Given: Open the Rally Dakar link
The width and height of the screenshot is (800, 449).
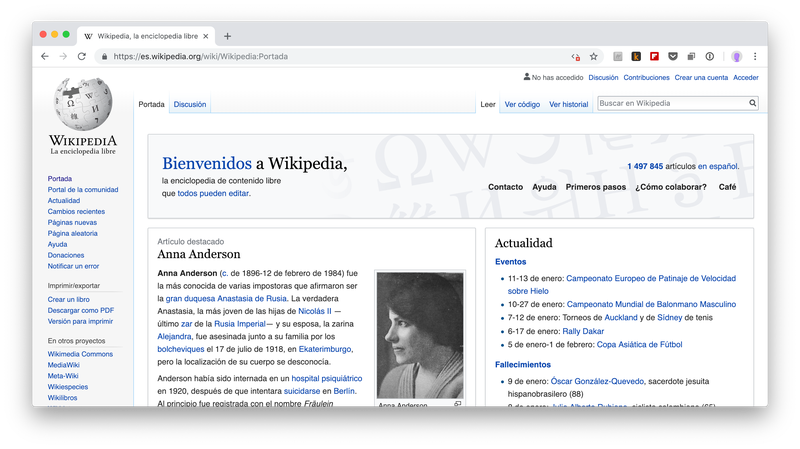Looking at the screenshot, I should coord(583,331).
